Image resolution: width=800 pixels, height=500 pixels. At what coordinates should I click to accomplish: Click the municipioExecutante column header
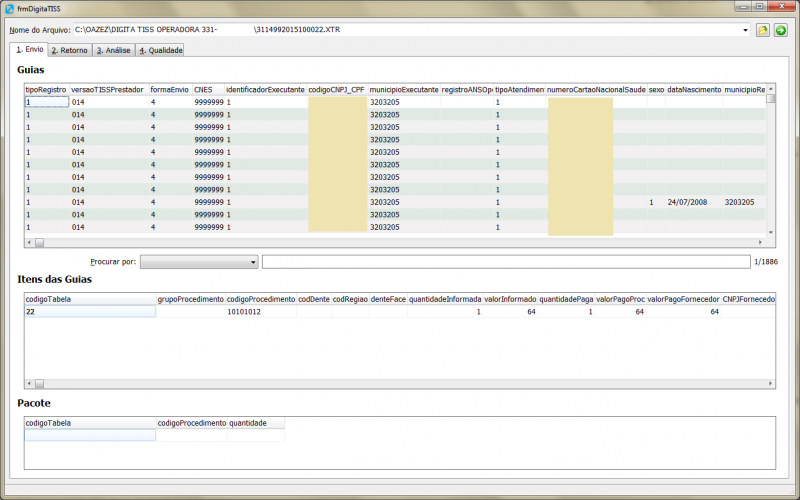(404, 90)
